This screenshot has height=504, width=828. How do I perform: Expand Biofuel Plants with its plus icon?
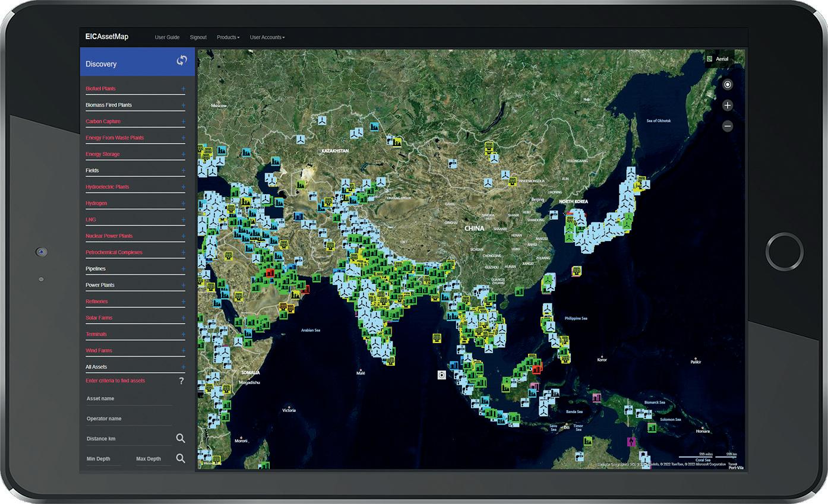(x=183, y=89)
